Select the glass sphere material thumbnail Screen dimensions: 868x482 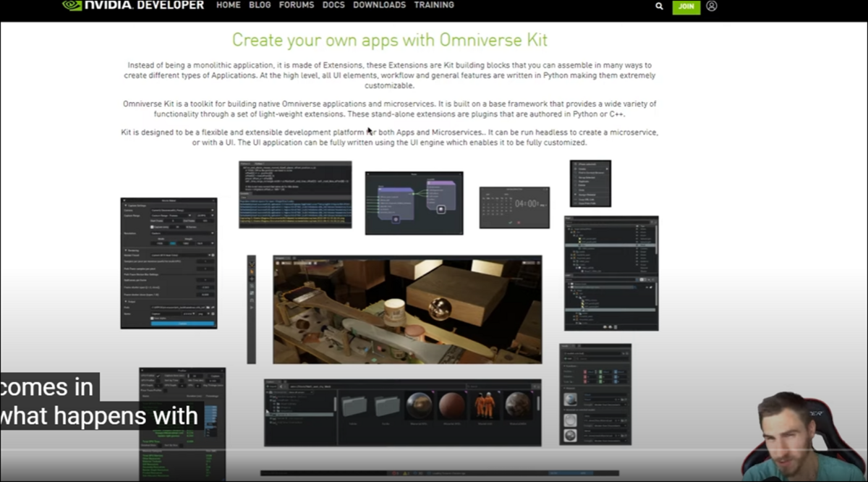pyautogui.click(x=419, y=405)
